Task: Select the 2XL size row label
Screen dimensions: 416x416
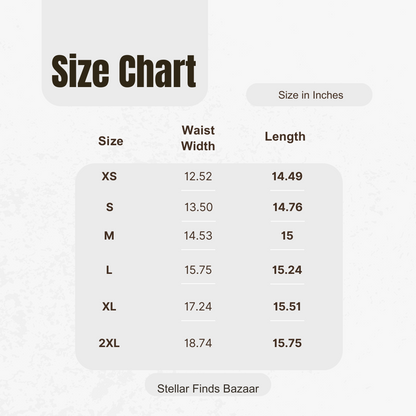Action: pyautogui.click(x=109, y=343)
